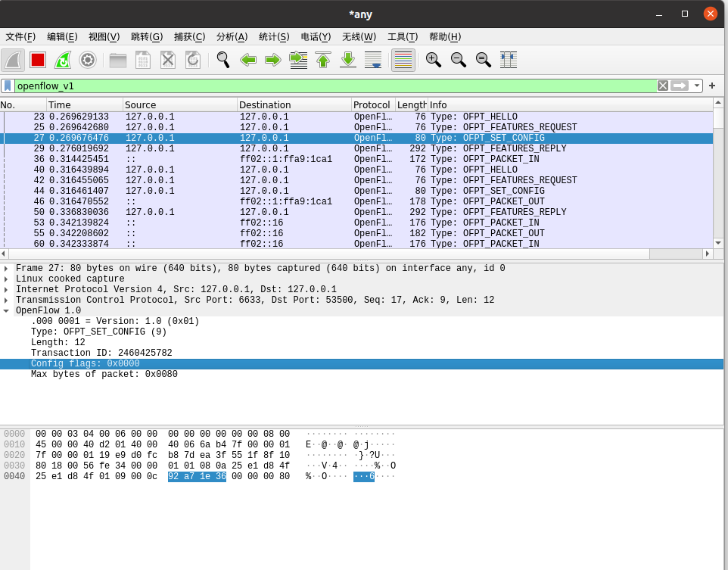The height and width of the screenshot is (570, 728).
Task: Go back to previous packet green arrow
Action: point(248,60)
